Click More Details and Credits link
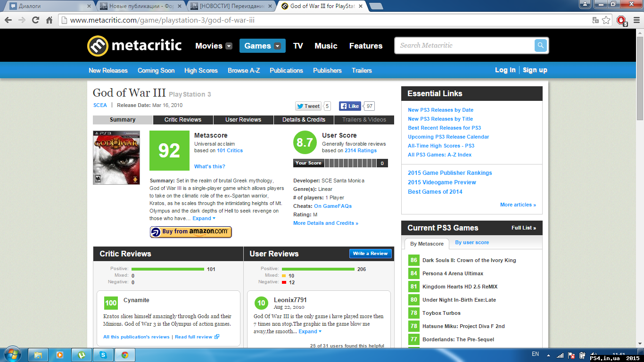 (326, 223)
